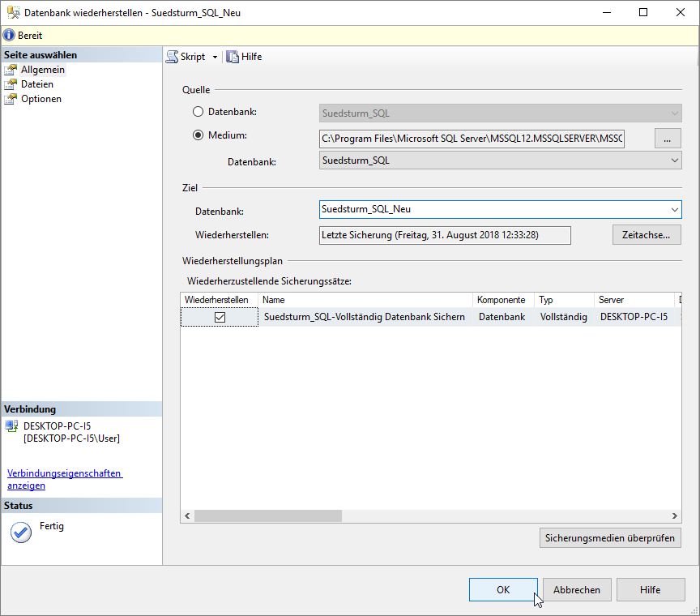The width and height of the screenshot is (700, 616).
Task: Click the browse button for Medium path
Action: (x=667, y=139)
